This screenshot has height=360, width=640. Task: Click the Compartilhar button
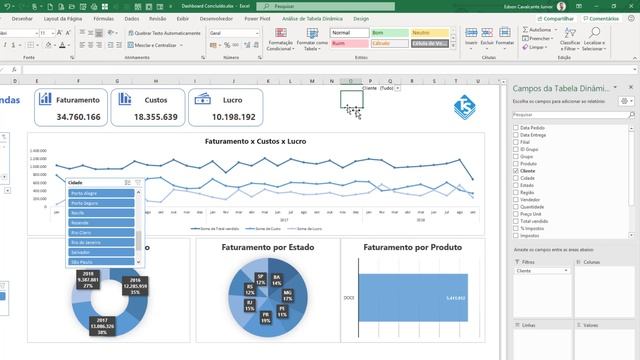click(556, 19)
